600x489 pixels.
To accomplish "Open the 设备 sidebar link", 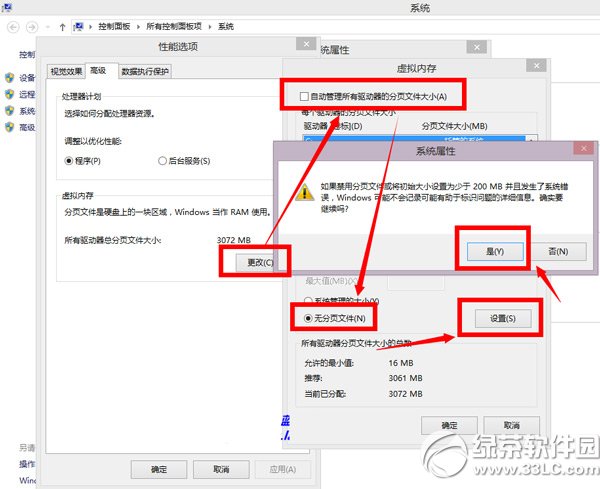I will 27,78.
